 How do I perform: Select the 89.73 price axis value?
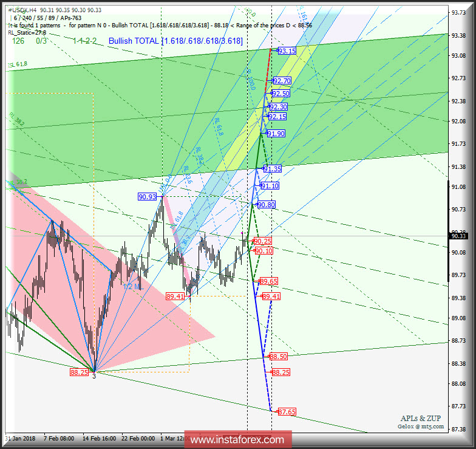(458, 275)
